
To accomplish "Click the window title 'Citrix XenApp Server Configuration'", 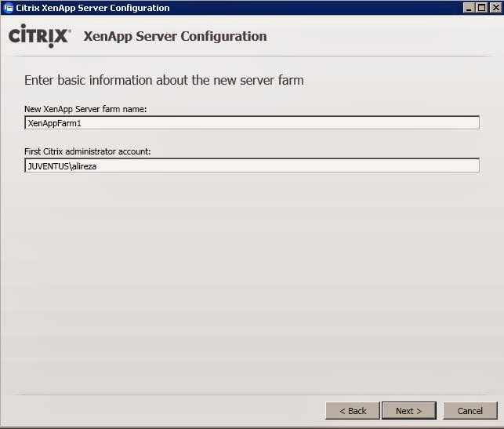I will [92, 8].
